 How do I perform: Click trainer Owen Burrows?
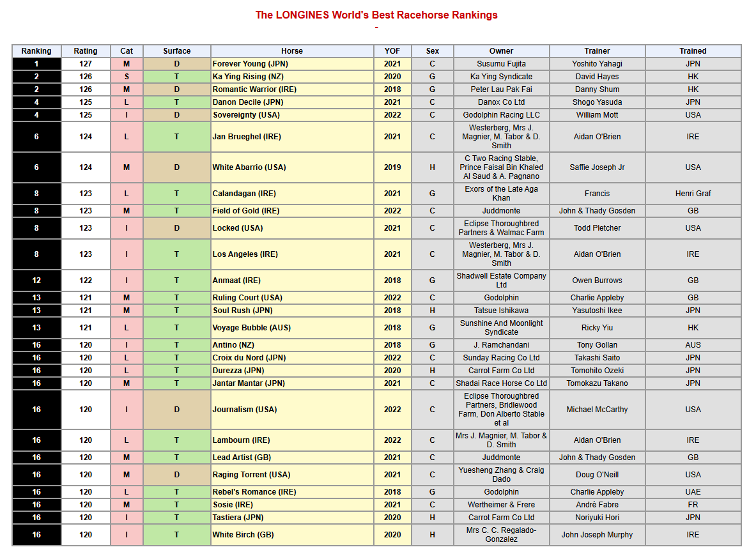[598, 280]
